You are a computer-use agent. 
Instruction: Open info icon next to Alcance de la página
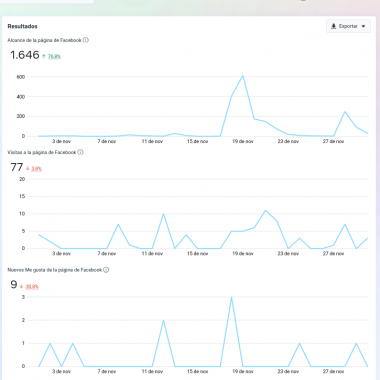click(x=86, y=40)
